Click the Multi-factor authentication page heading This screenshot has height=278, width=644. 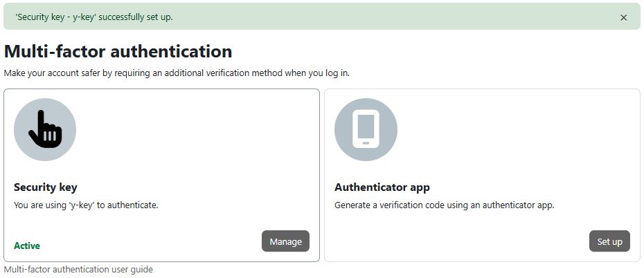118,51
